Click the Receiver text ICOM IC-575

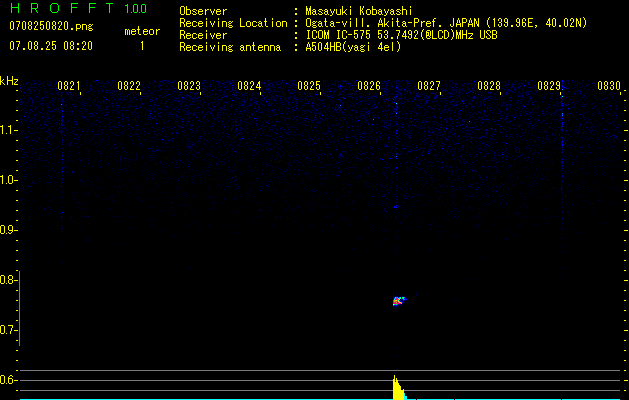pos(339,35)
